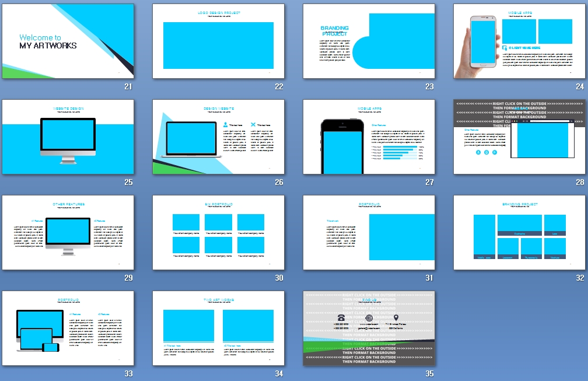This screenshot has width=588, height=381.
Task: Select slide 35 contact information slide
Action: [369, 328]
